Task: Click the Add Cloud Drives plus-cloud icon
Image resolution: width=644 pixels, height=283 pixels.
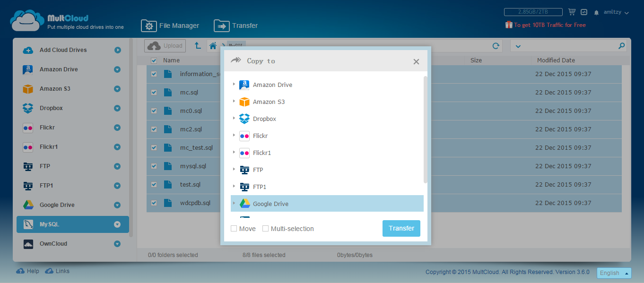Action: click(x=28, y=50)
